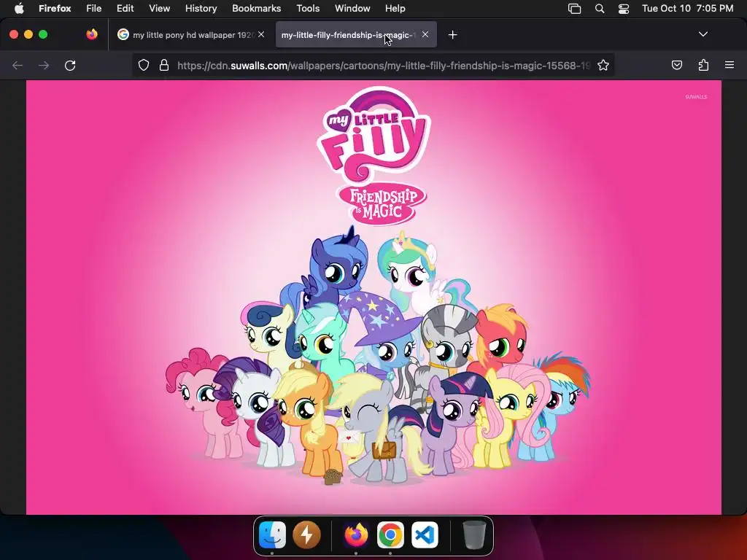Close the my little pony hd wallpaper tab

[x=261, y=34]
